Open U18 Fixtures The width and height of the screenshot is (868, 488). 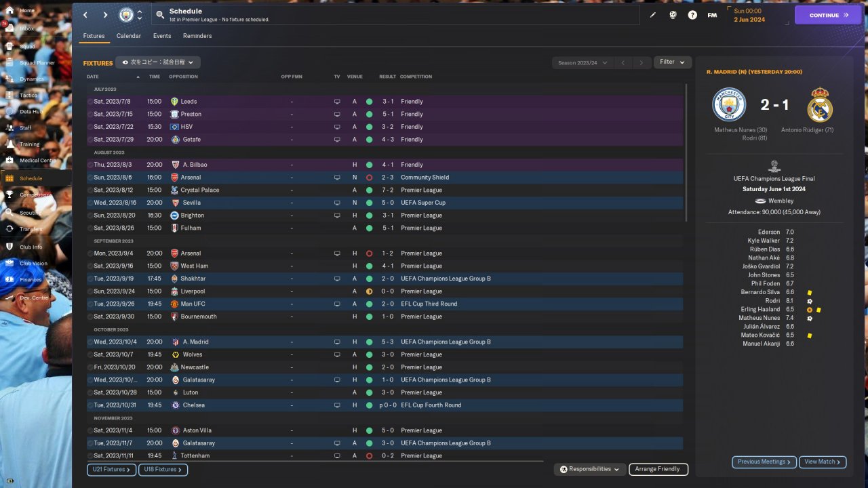(x=163, y=469)
